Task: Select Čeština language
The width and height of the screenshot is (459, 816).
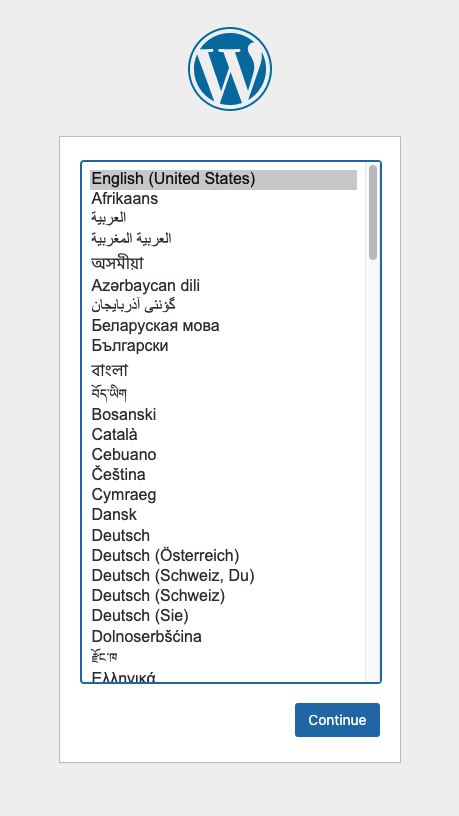Action: click(x=223, y=475)
